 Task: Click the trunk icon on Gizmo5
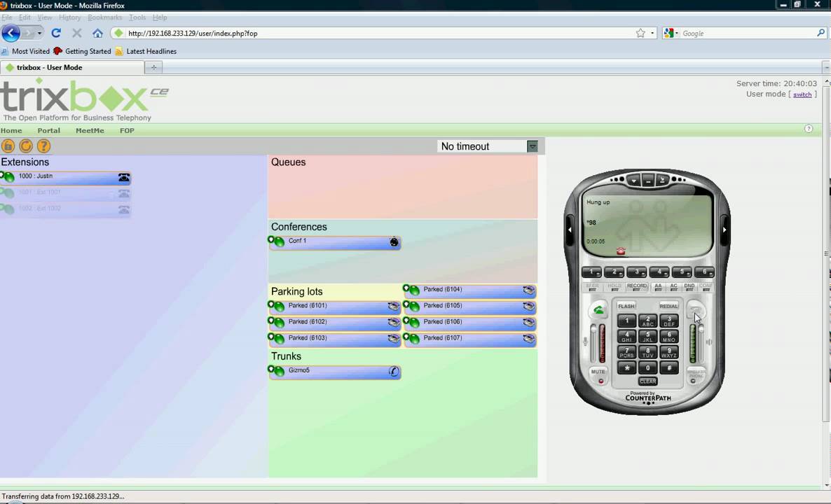(x=394, y=372)
